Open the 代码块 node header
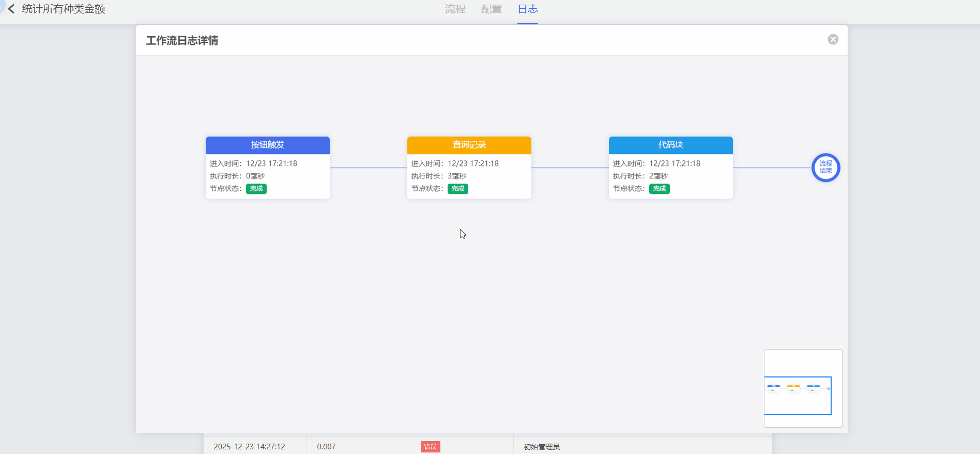 pos(670,145)
